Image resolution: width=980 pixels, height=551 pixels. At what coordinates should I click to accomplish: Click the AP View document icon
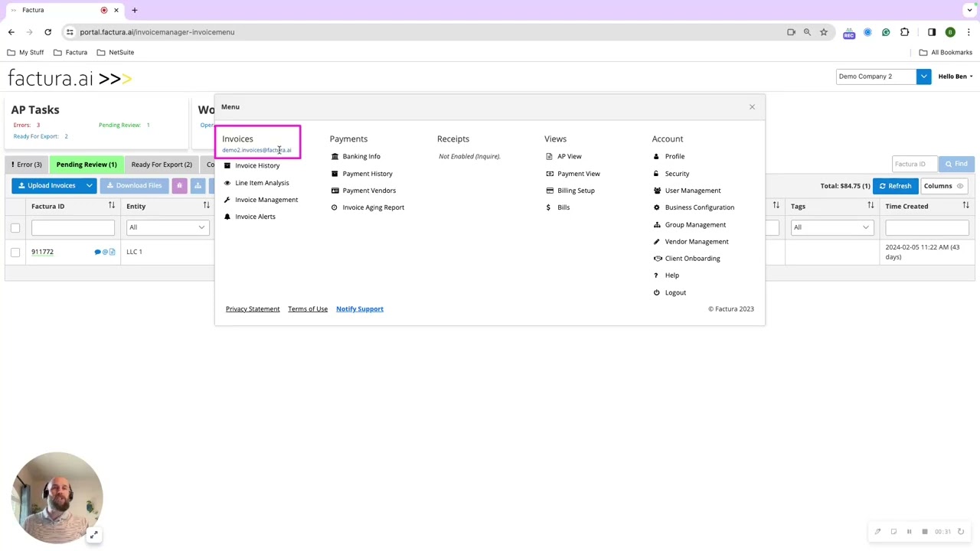click(x=549, y=156)
